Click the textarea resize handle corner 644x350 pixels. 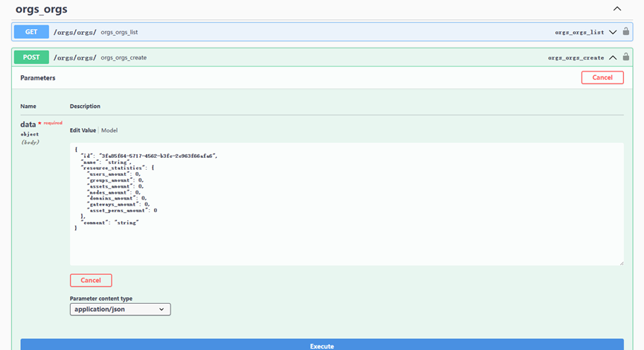click(621, 262)
